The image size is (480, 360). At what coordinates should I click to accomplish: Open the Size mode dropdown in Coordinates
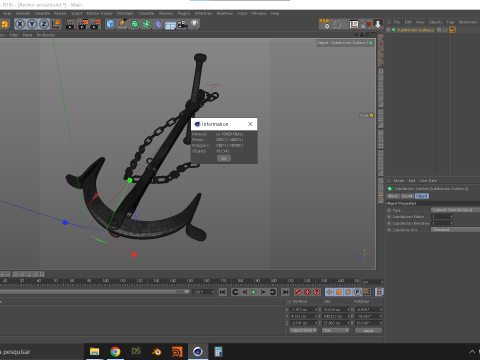(335, 330)
